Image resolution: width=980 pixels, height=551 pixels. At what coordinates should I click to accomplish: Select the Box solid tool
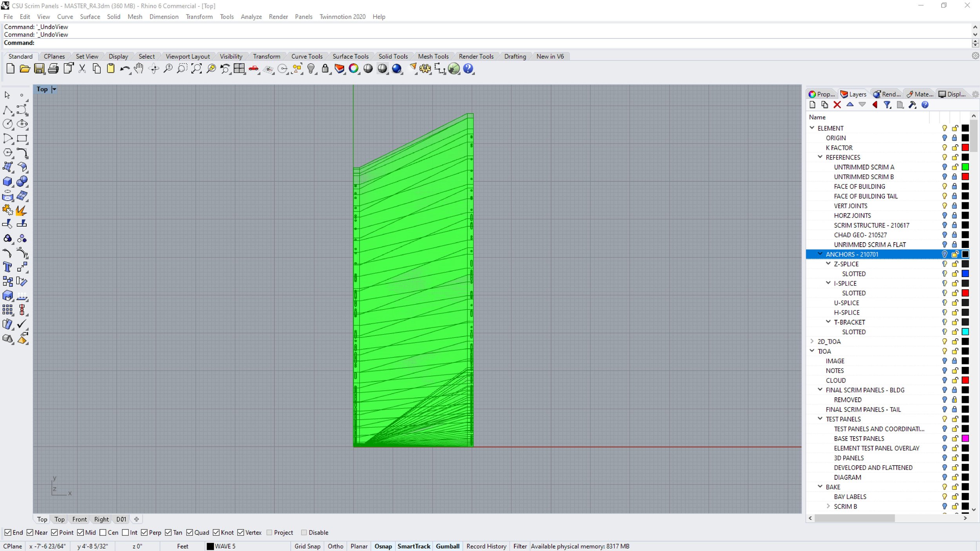tap(8, 181)
